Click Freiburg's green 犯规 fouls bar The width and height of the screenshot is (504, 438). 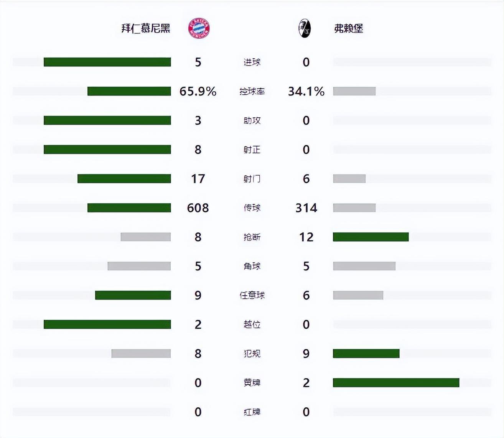coord(366,353)
